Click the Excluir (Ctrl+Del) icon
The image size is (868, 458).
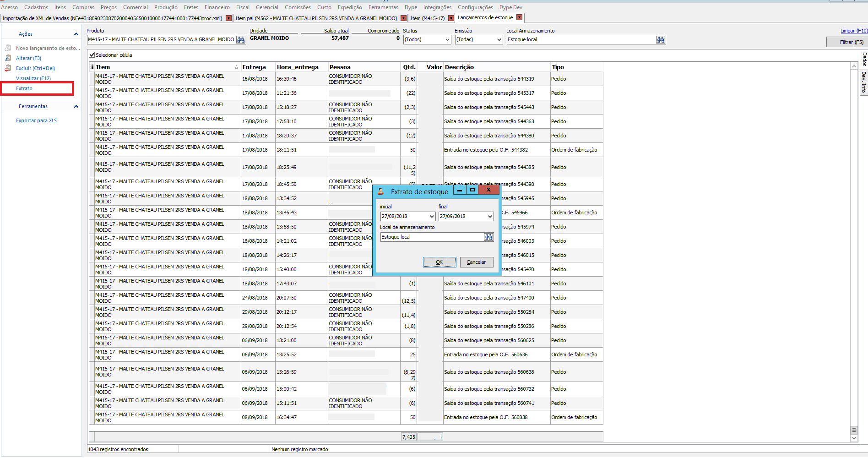pyautogui.click(x=8, y=68)
